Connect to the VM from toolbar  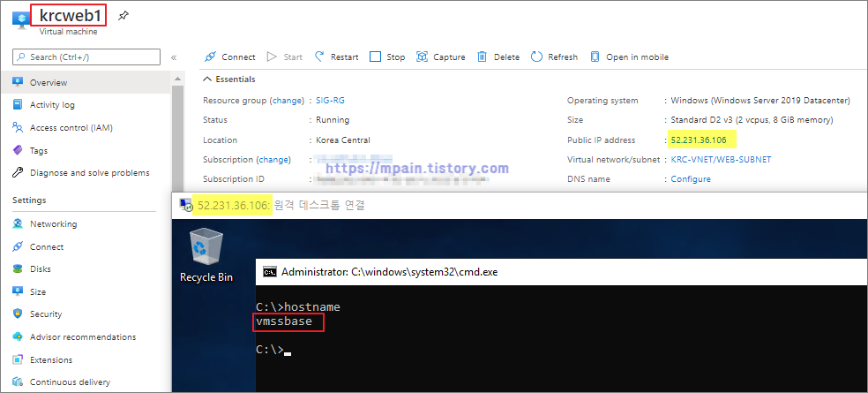229,57
